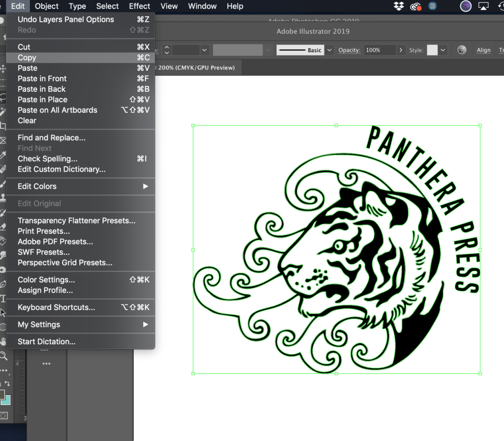Open the Recolor Artwork color wheel
The image size is (504, 441).
(x=462, y=50)
